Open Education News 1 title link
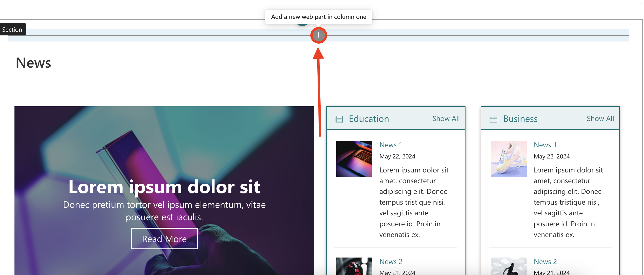Screen dimensions: 644x275 click(391, 145)
